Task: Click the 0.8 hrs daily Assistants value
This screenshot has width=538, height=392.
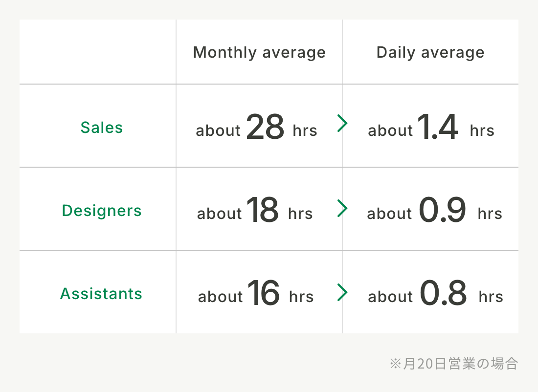Action: [x=435, y=293]
